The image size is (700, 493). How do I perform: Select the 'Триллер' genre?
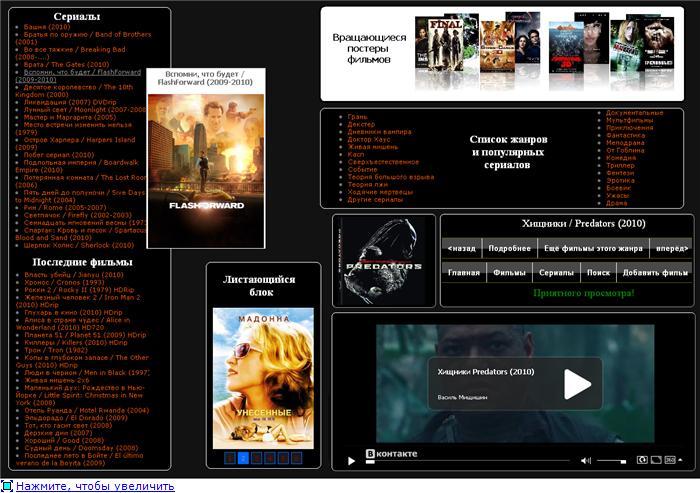(620, 165)
